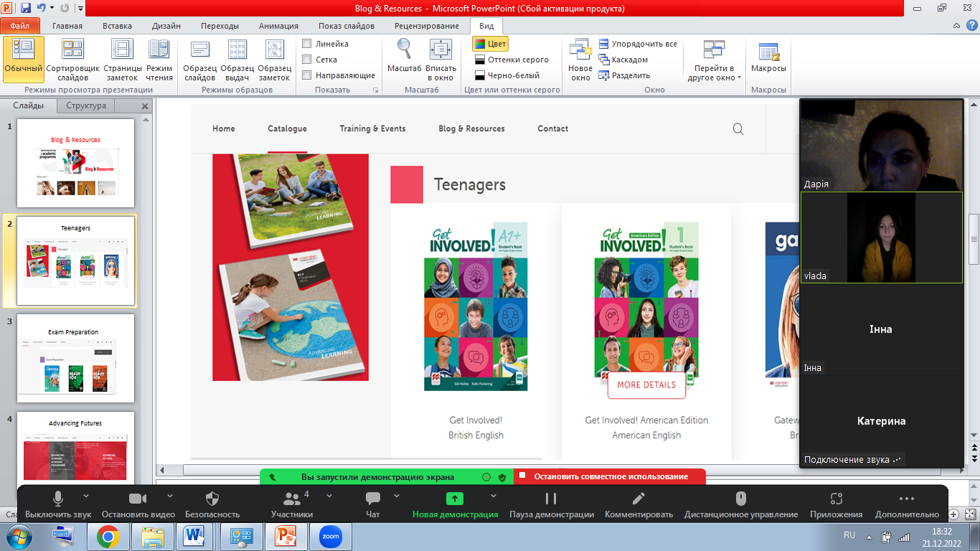Viewport: 980px width, 551px height.
Task: Mute microphone in Zoom toolbar (Выключить звук)
Action: 58,506
